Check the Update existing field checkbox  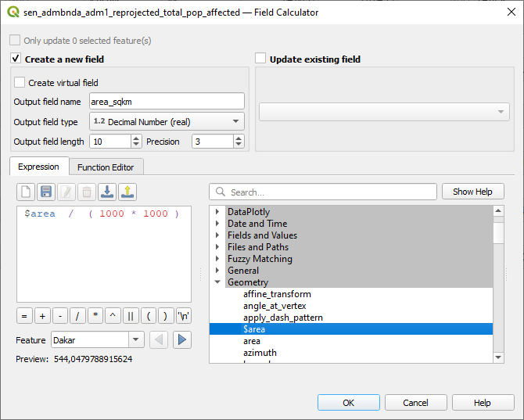(260, 59)
